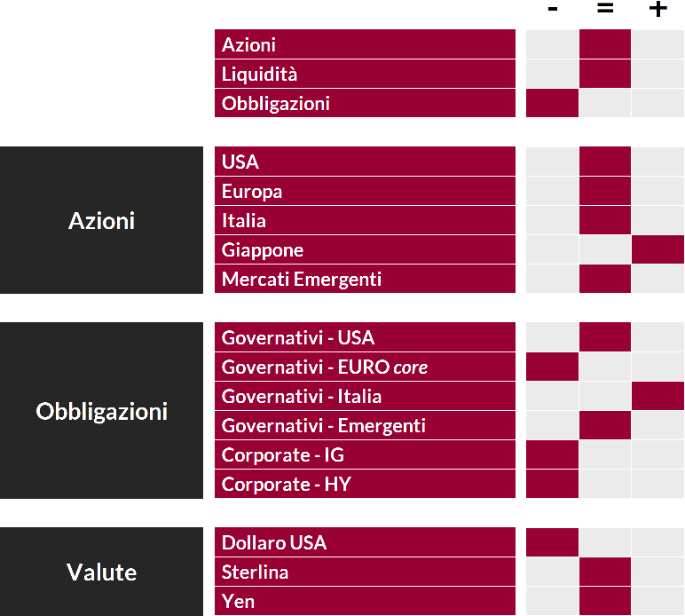Click the Governativi - EURO core row
685x616 pixels.
click(365, 367)
